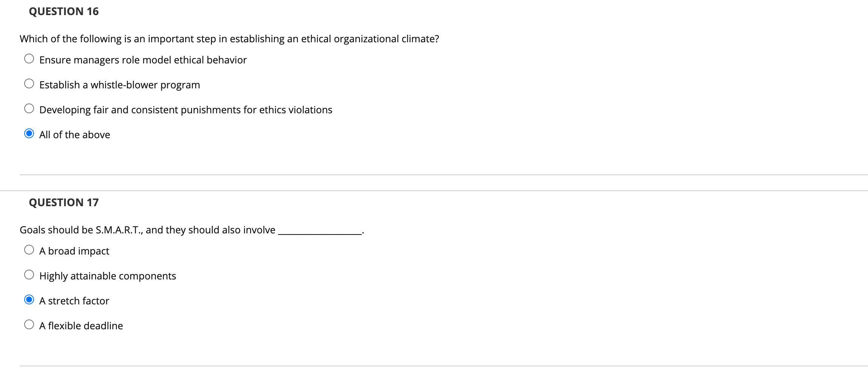The width and height of the screenshot is (868, 375).
Task: Click the "All of the above" label text
Action: pos(74,134)
